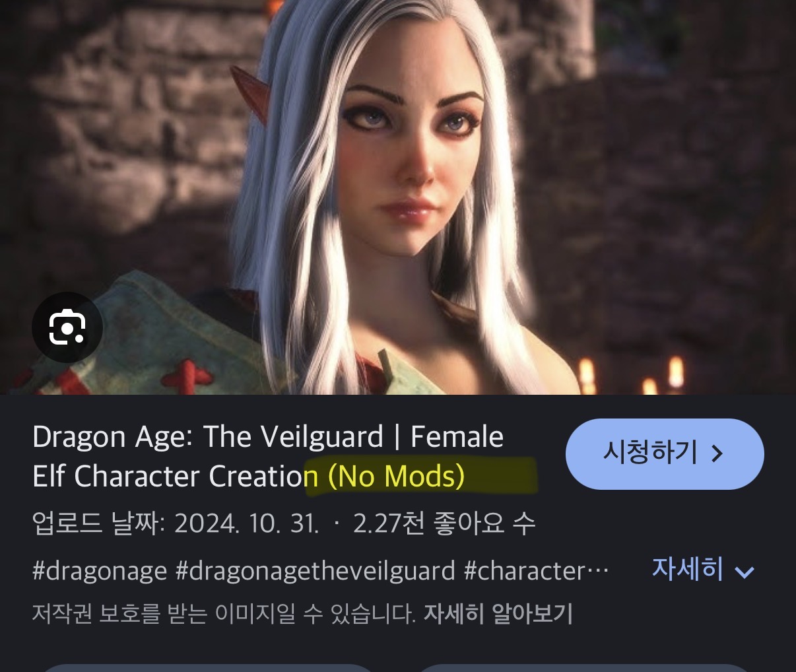
Task: Tap the highlighted (No Mods) text
Action: tap(396, 476)
